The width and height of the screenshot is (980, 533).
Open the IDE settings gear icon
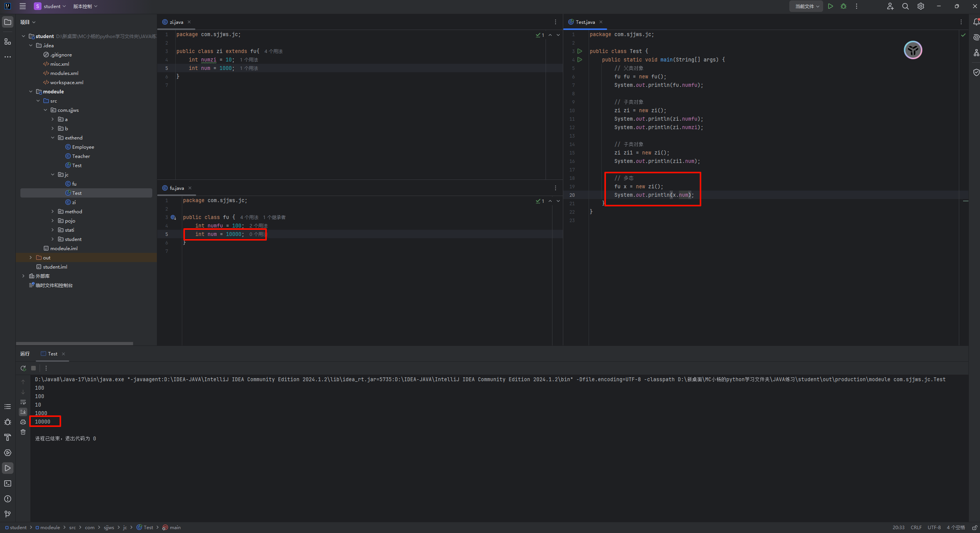921,6
